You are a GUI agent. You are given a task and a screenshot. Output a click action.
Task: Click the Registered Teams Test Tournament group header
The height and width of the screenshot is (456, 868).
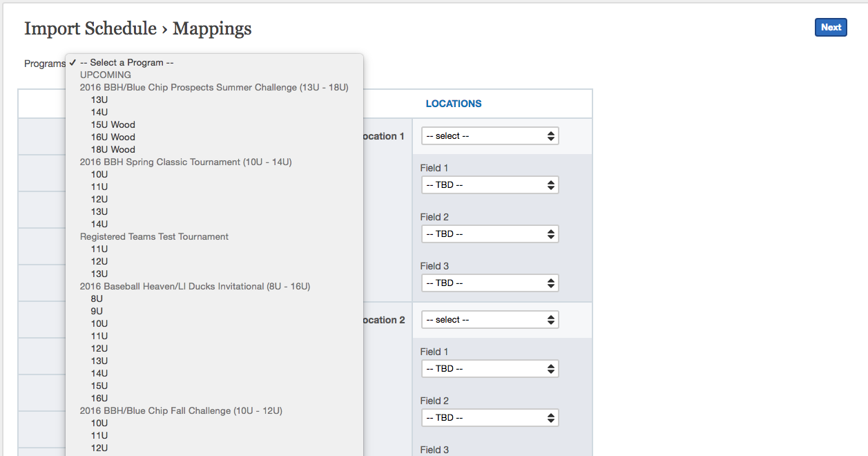154,236
